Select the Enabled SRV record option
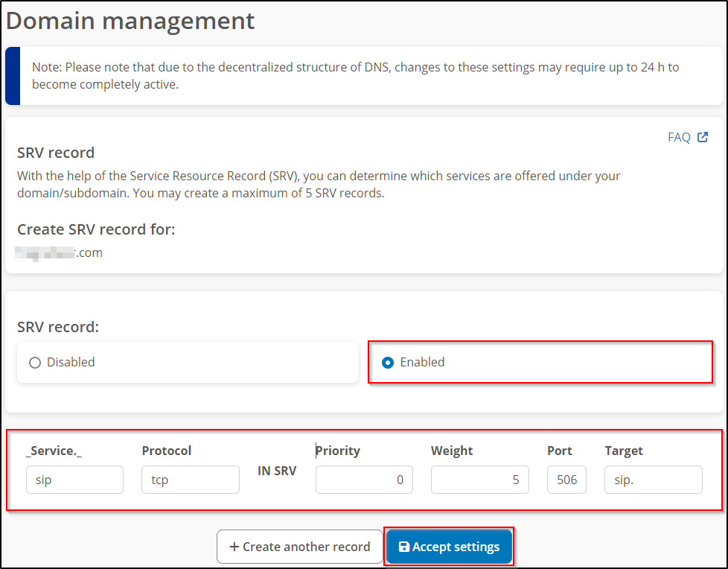The height and width of the screenshot is (569, 728). [x=388, y=363]
